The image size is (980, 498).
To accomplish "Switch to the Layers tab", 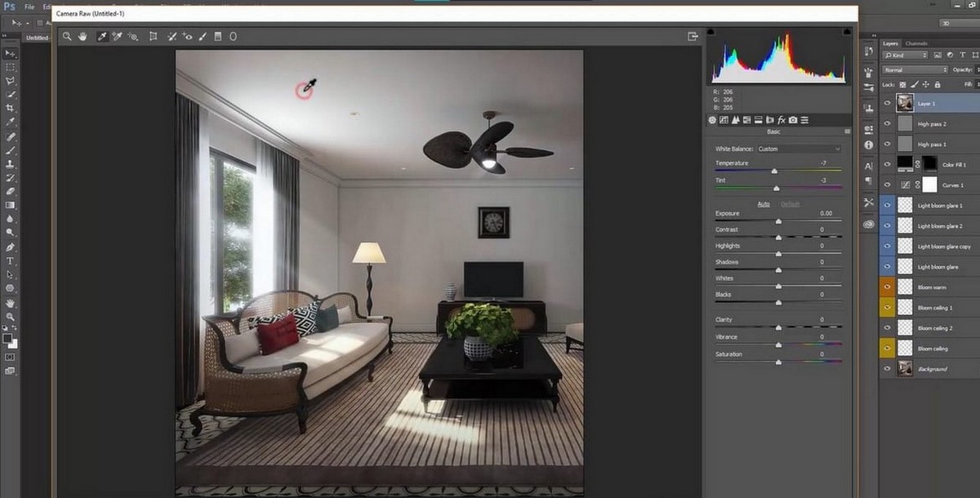I will point(890,43).
